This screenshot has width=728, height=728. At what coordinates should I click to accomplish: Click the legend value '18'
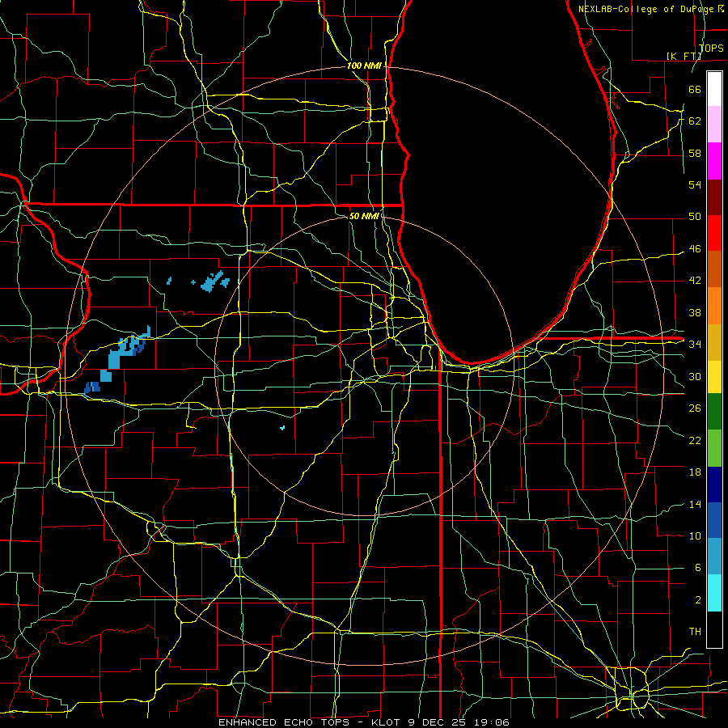coord(695,472)
